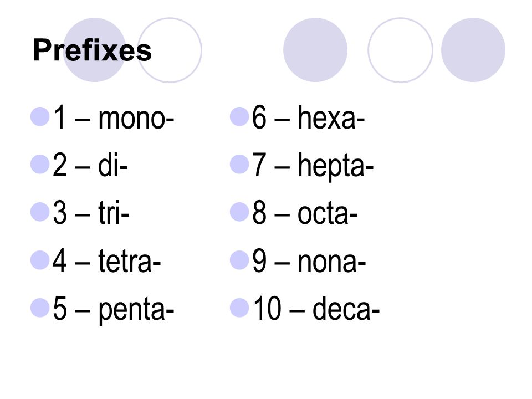532x399 pixels.
Task: Click the bullet beside 6 – hexa-
Action: pyautogui.click(x=239, y=117)
